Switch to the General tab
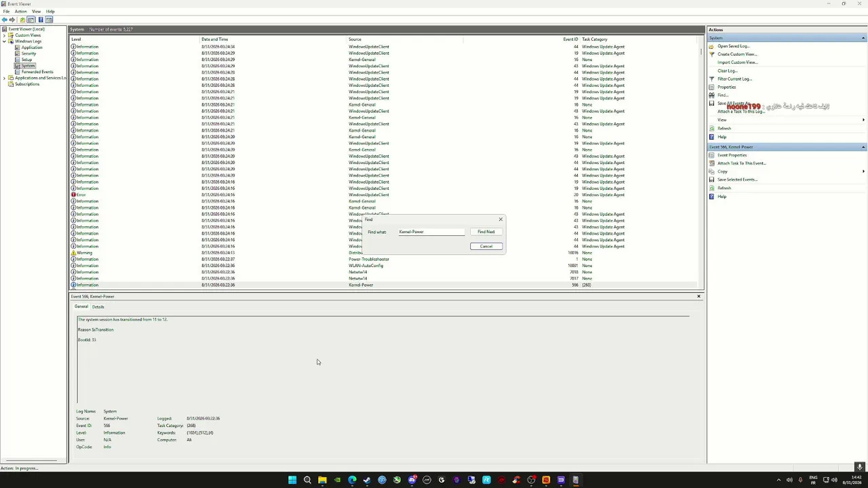Viewport: 868px width, 488px height. [81, 306]
